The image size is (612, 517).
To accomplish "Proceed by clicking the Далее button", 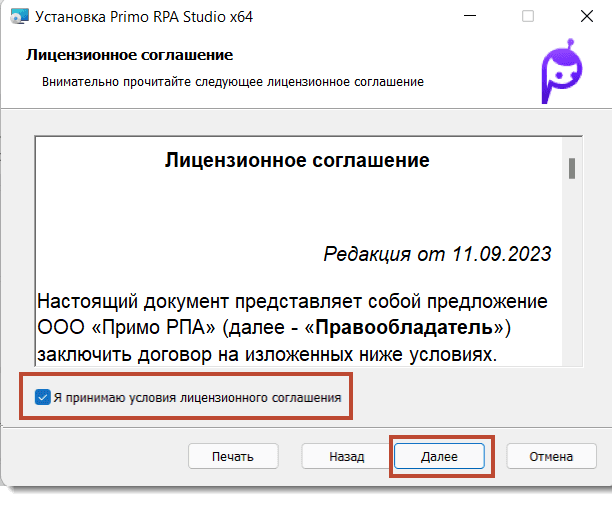I will [x=439, y=456].
